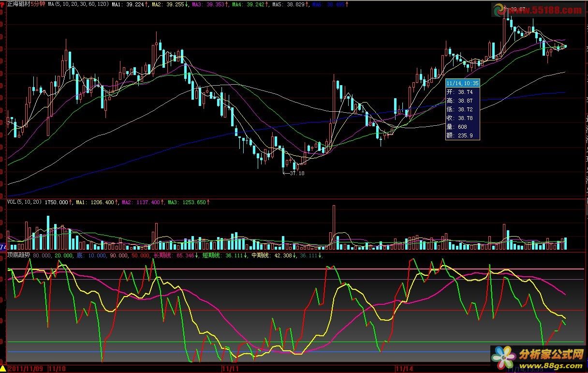588x373 pixels.
Task: Click the 2011/11/09 date on axis
Action: pyautogui.click(x=26, y=369)
